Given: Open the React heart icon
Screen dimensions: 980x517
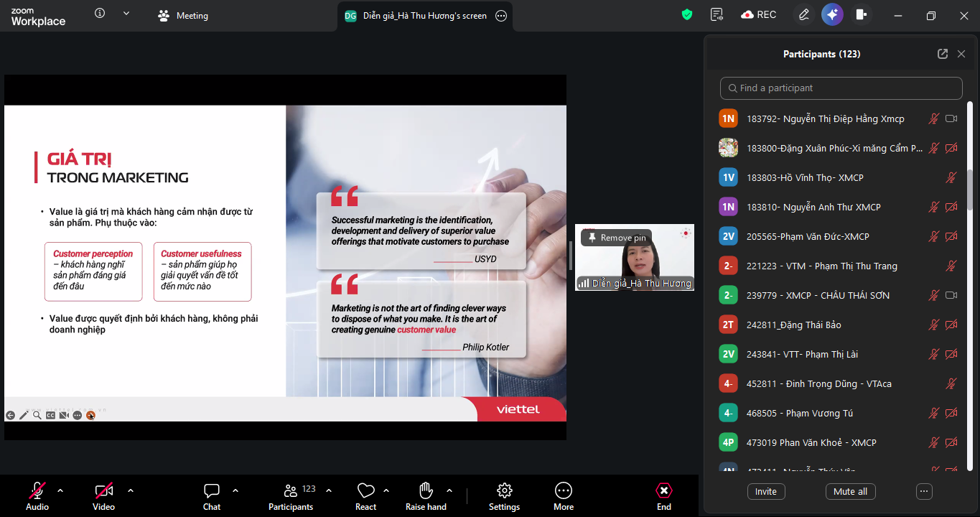Looking at the screenshot, I should point(365,491).
